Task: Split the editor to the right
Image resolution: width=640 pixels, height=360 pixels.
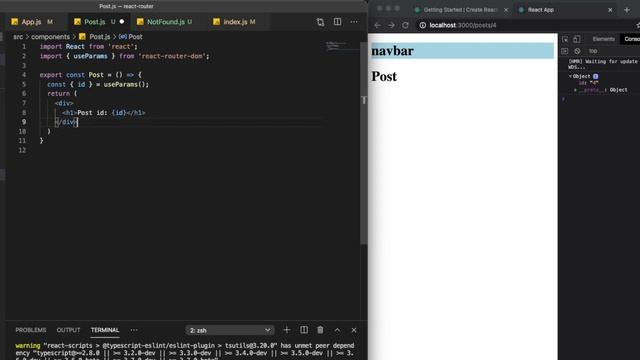Action: click(338, 22)
